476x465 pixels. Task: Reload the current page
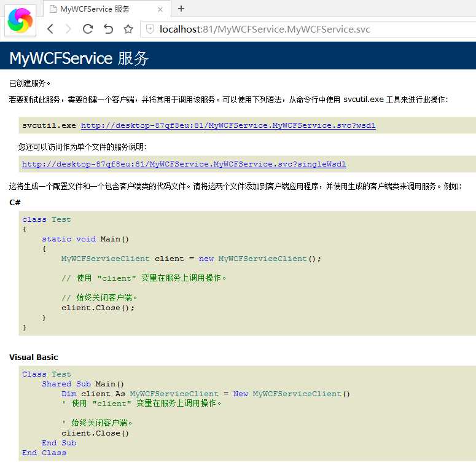88,29
